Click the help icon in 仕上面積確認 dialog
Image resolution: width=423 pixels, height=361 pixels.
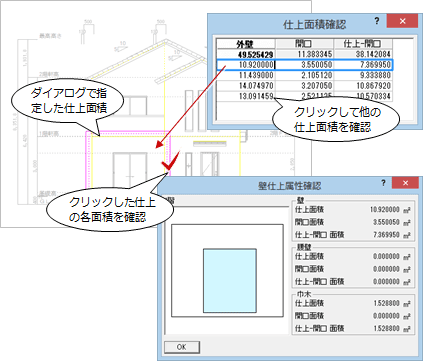pos(377,21)
